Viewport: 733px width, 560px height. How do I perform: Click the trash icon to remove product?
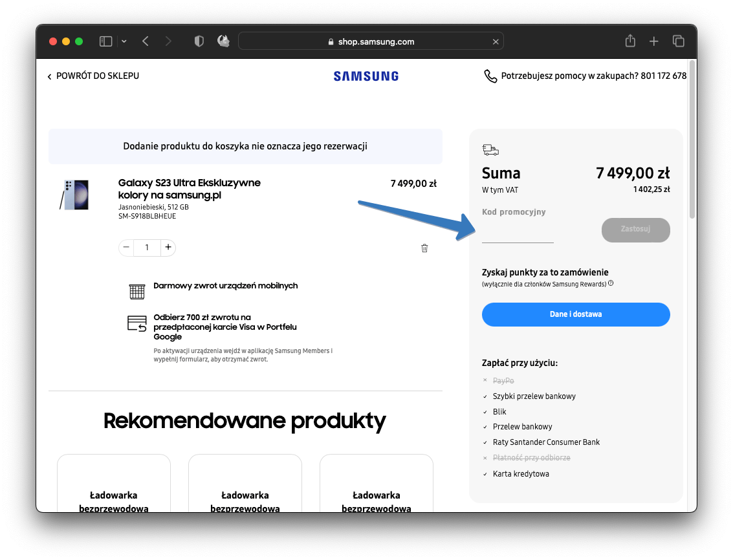[424, 248]
